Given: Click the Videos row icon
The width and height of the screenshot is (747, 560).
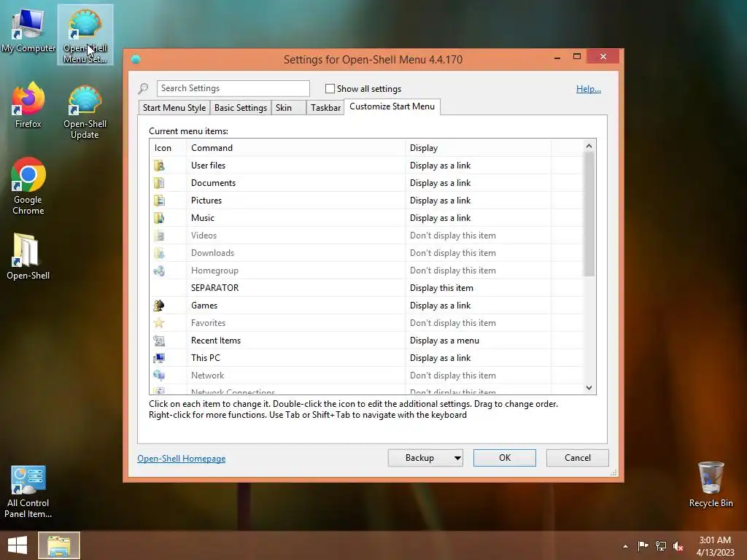Looking at the screenshot, I should [x=159, y=236].
